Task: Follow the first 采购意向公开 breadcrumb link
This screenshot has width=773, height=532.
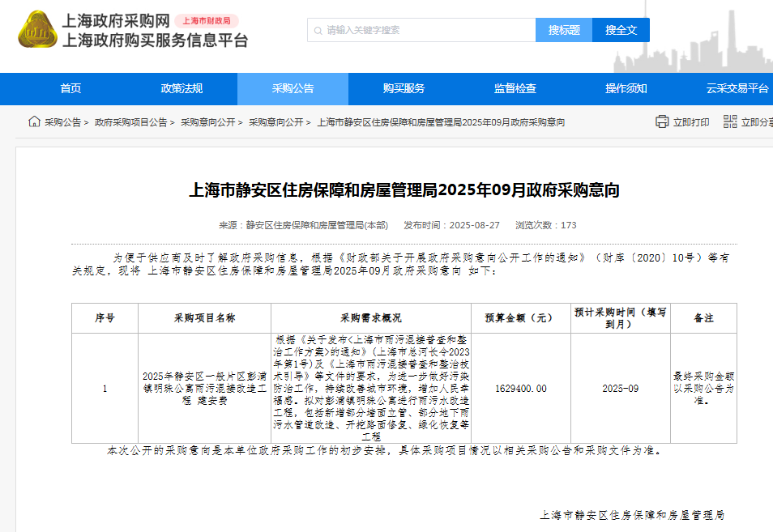Action: 207,122
